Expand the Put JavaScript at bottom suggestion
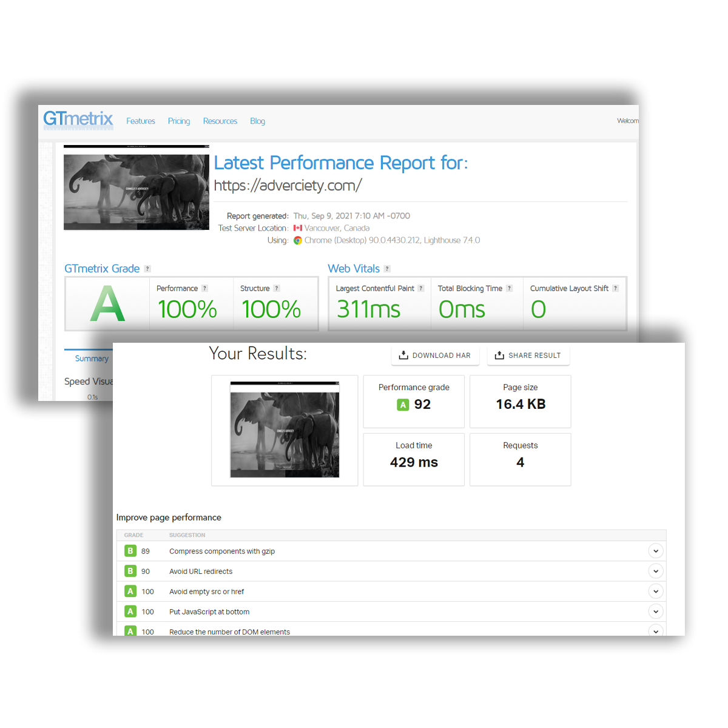Viewport: 728px width, 728px height. (655, 612)
